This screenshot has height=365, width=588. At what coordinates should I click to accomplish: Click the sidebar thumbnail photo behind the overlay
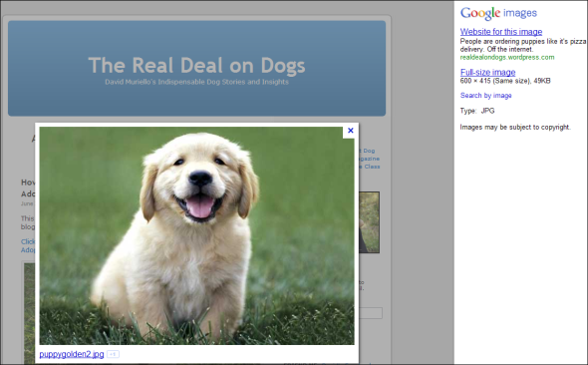tap(369, 222)
